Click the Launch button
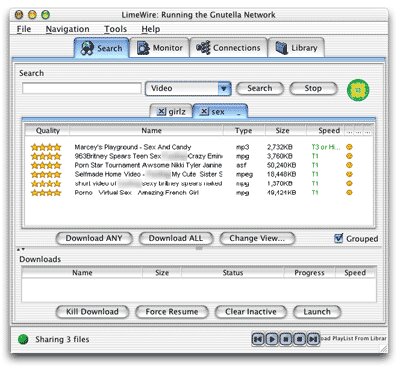The image size is (400, 368). (x=317, y=312)
